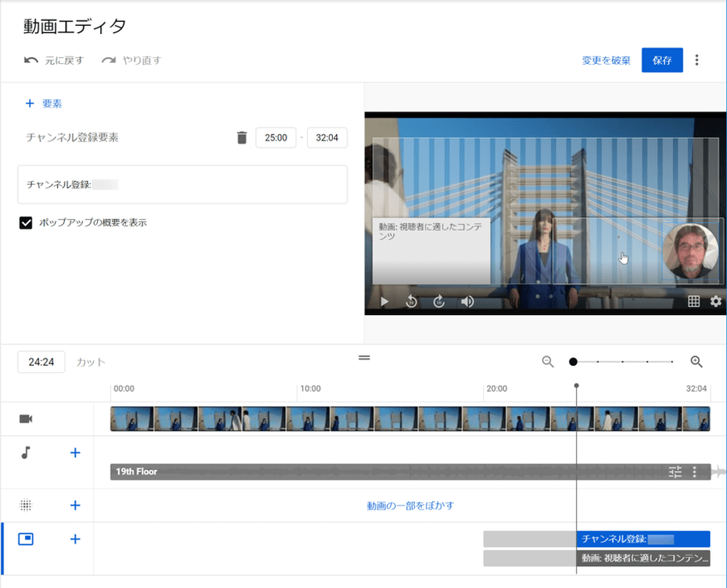The image size is (727, 588).
Task: Open the 19th Floor track more-options menu
Action: click(x=695, y=472)
